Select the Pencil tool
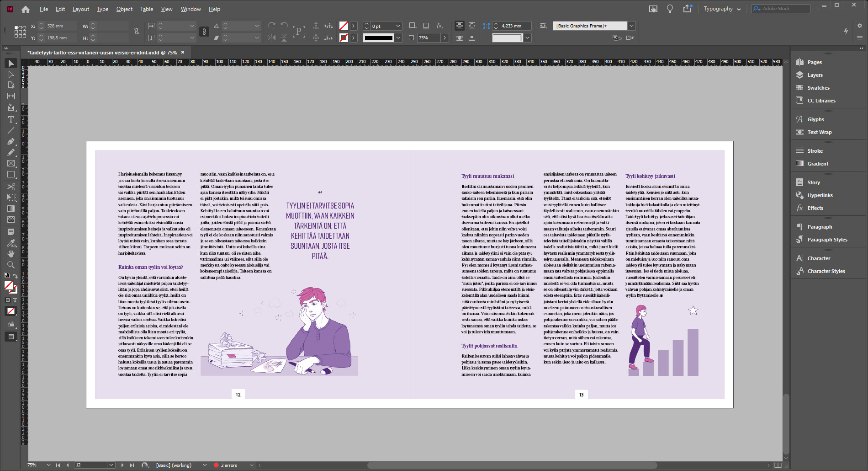 [11, 152]
